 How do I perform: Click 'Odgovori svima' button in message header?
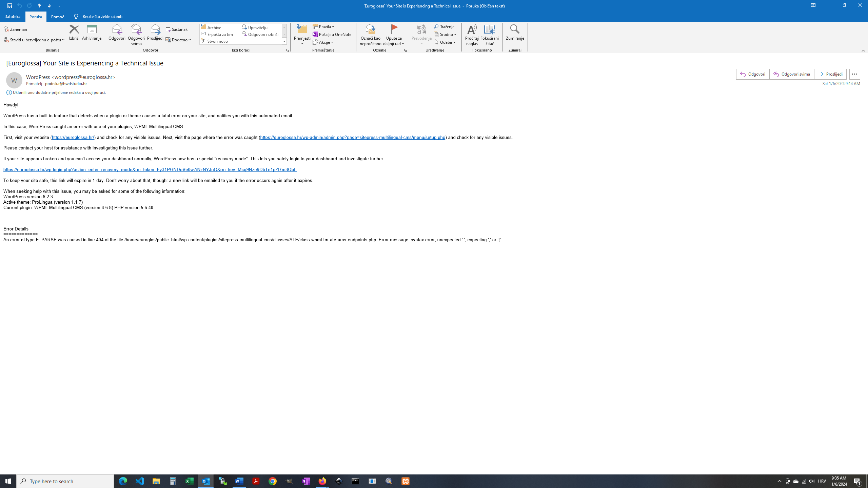click(791, 74)
